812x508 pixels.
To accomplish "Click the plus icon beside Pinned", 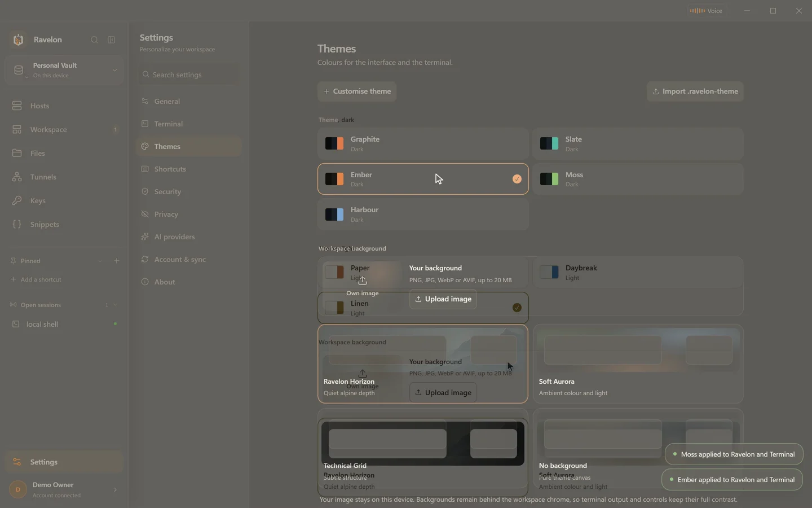I will click(x=117, y=261).
